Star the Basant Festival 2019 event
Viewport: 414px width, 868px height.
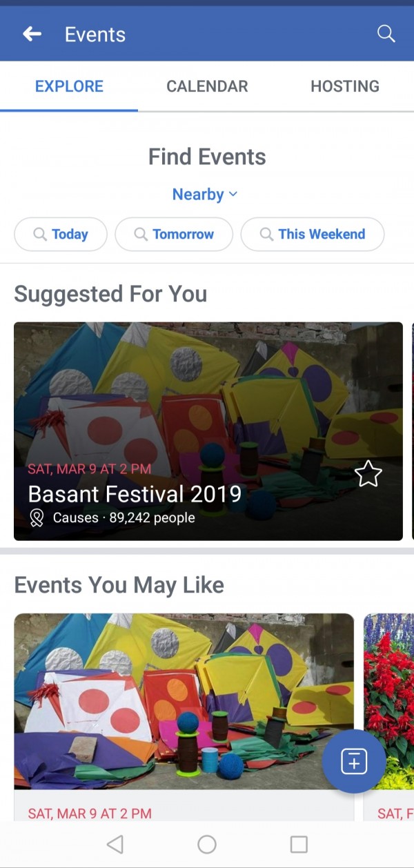coord(368,474)
